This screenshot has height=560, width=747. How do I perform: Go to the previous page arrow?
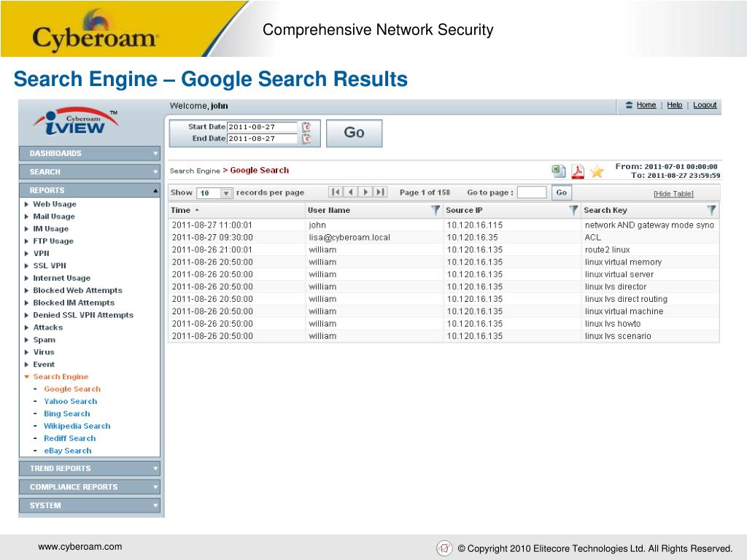pos(350,192)
